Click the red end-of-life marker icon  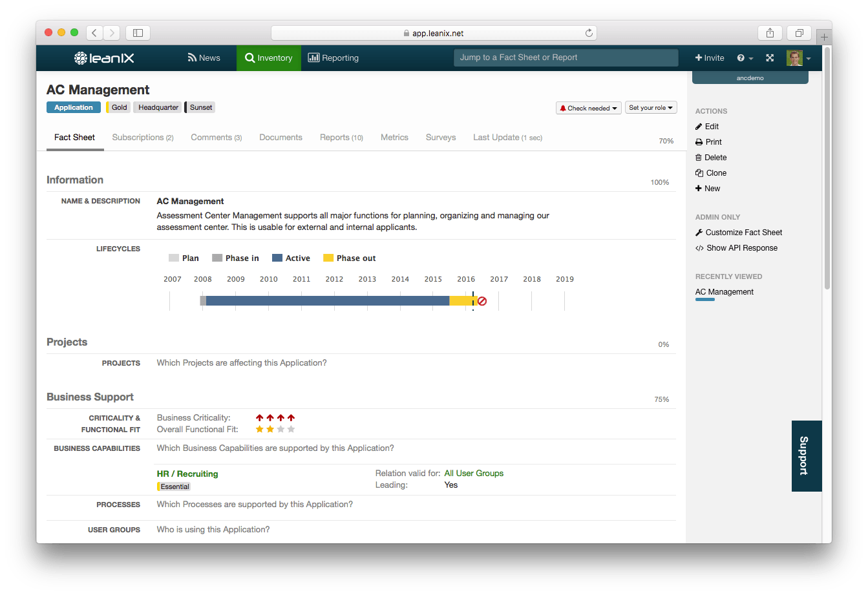pyautogui.click(x=482, y=301)
